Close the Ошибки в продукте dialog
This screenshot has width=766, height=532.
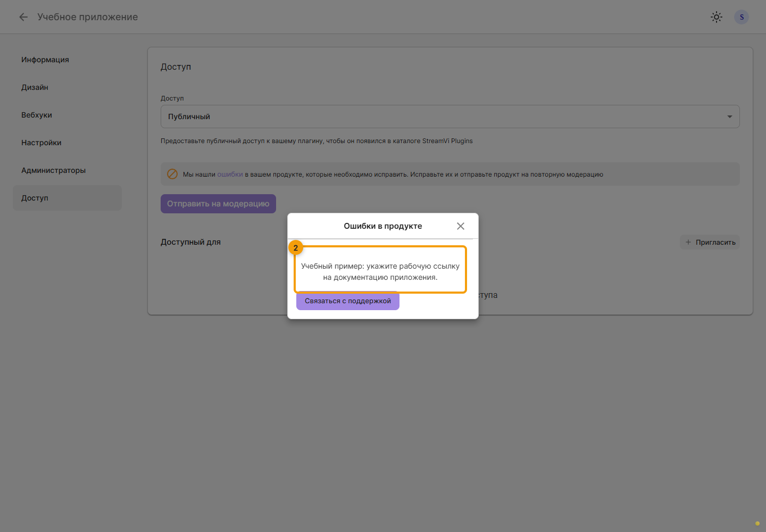pos(461,226)
